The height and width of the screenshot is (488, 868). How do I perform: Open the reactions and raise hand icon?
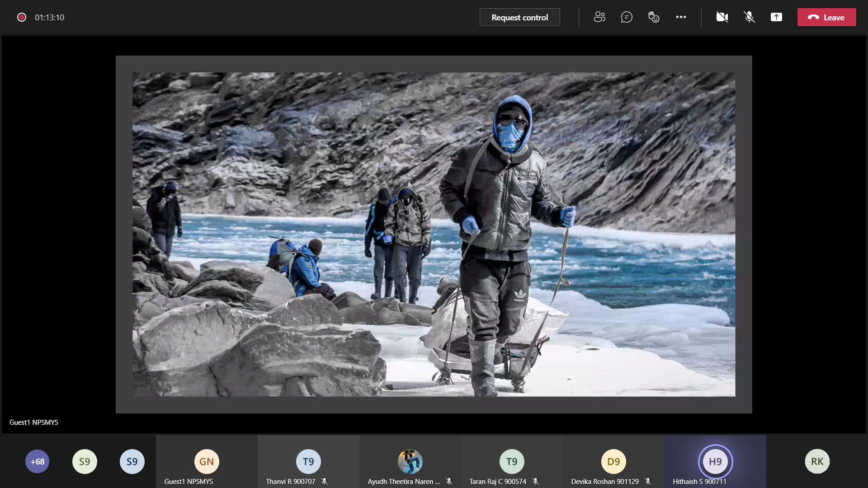click(654, 17)
